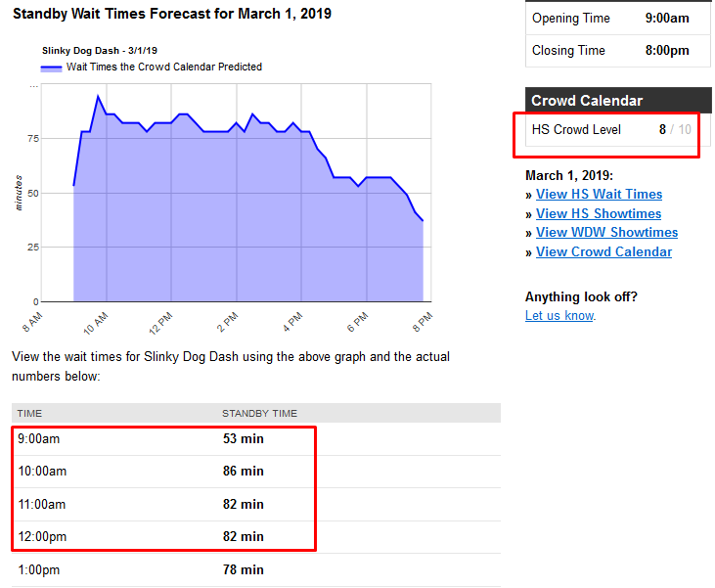Click the blue legend line swatch
The width and height of the screenshot is (715, 588).
(x=52, y=68)
